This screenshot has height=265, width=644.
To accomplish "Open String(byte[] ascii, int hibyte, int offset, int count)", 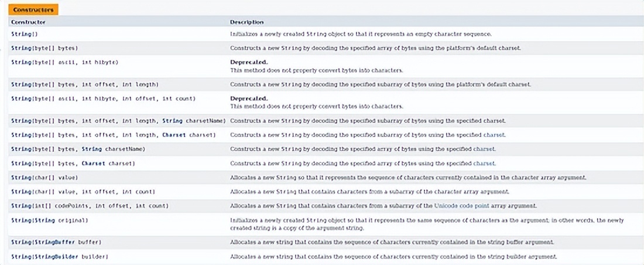I will 20,98.
